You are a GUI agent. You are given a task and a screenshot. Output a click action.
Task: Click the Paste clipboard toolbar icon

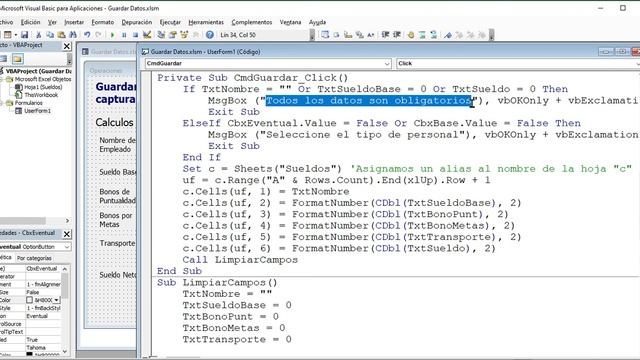[x=61, y=35]
